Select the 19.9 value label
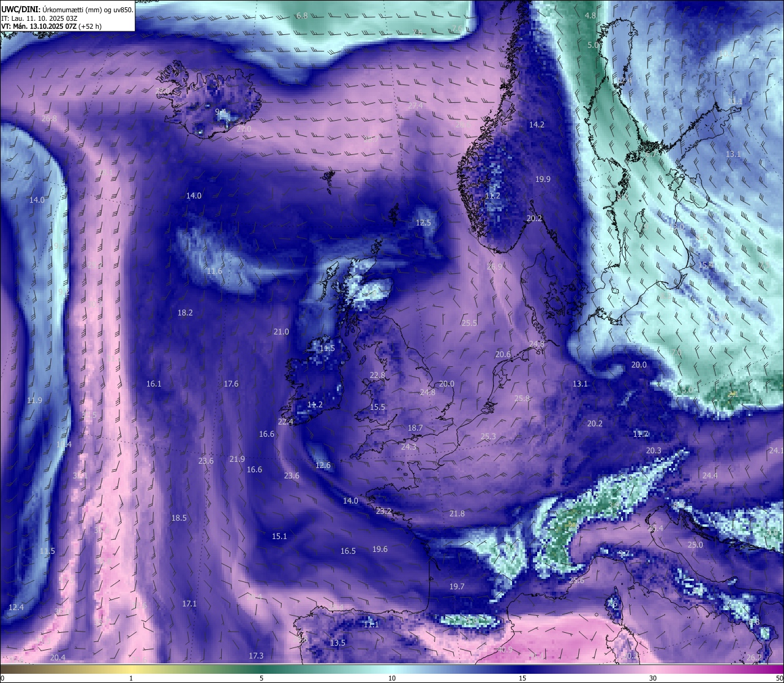Screen dimensions: 784x683 point(543,179)
